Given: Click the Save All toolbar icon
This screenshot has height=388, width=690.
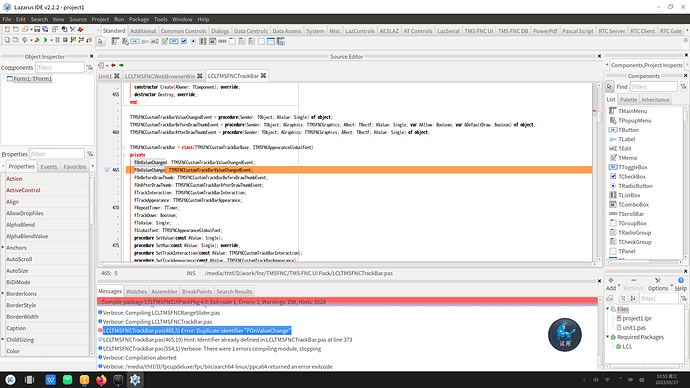Looking at the screenshot, I should 45,29.
